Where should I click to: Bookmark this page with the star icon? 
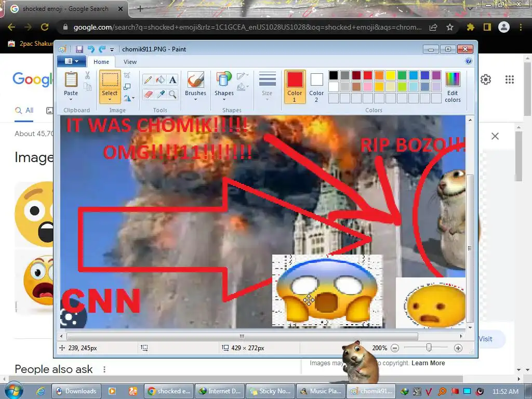click(450, 27)
